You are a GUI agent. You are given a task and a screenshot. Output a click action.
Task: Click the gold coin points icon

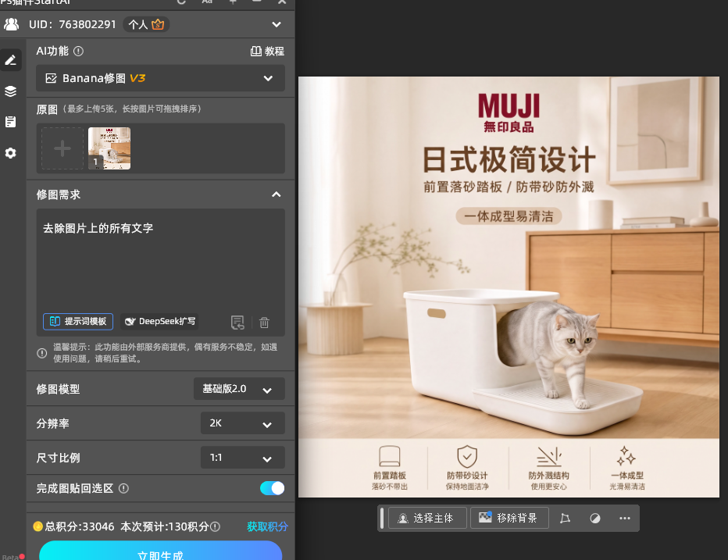[x=38, y=526]
